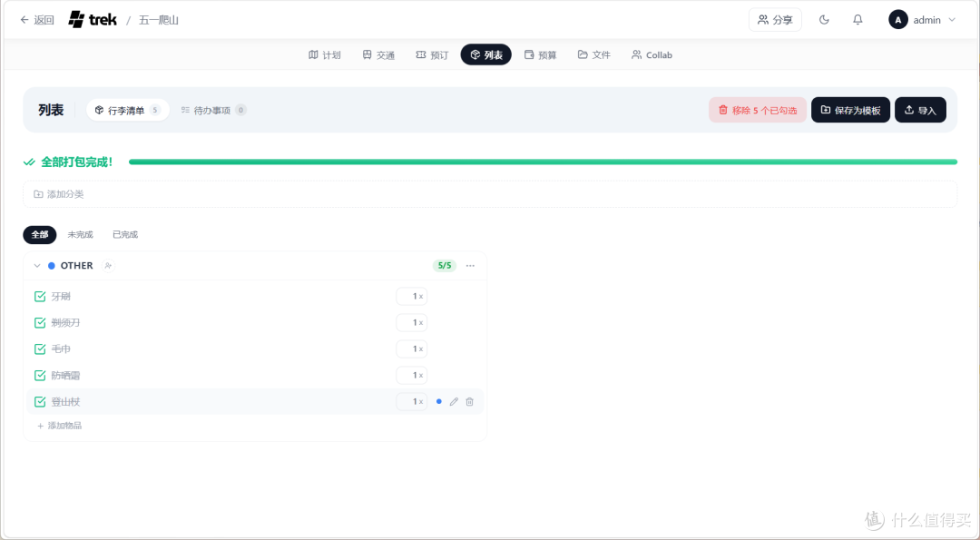Click the 牙刷 item name
Screen dimensions: 980x540
[x=62, y=296]
